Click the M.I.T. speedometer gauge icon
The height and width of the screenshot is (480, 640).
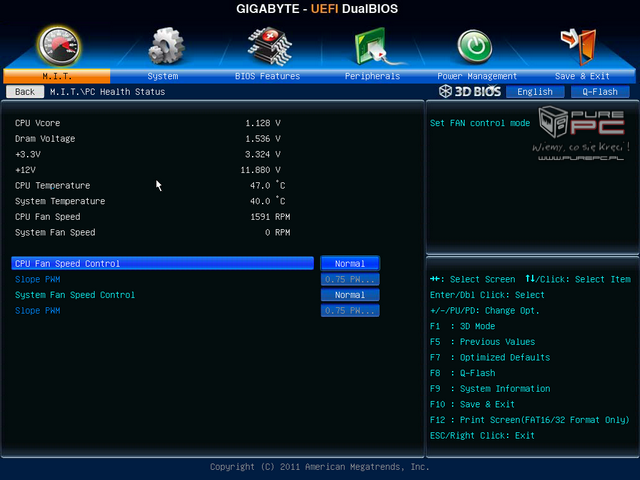58,47
